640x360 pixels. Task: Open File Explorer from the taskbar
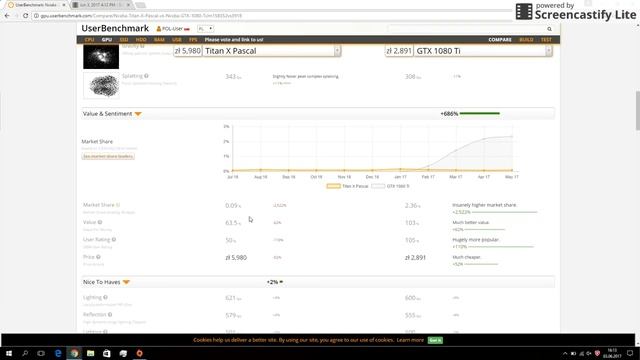click(x=91, y=353)
